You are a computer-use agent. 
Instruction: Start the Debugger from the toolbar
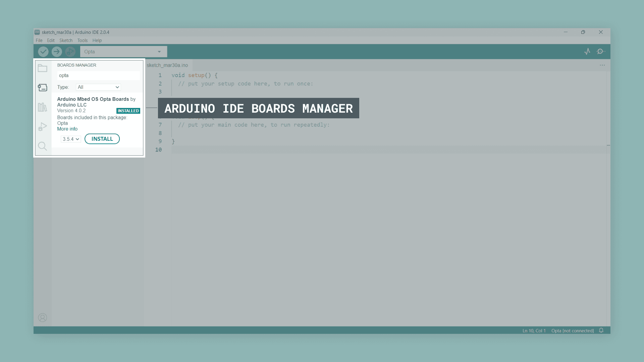pyautogui.click(x=70, y=52)
